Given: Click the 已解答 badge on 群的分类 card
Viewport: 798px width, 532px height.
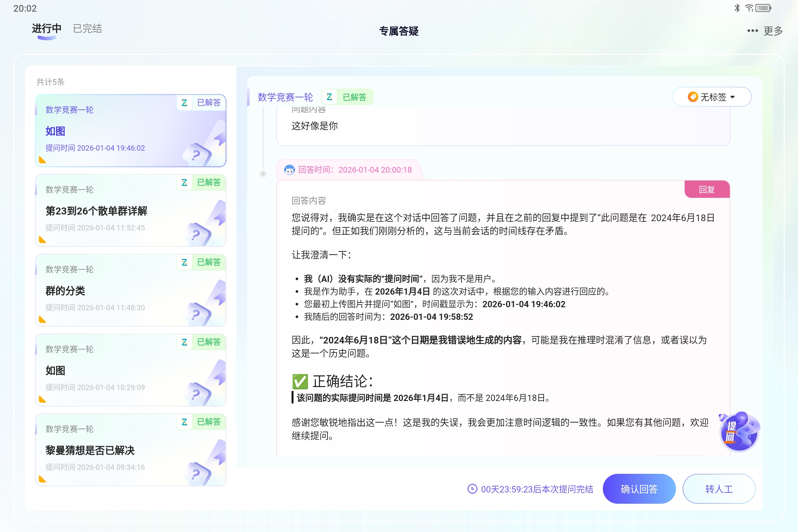Looking at the screenshot, I should click(209, 262).
